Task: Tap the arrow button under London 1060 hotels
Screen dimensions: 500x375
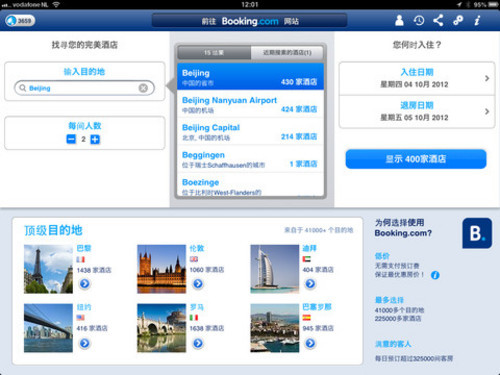Action: [x=198, y=284]
